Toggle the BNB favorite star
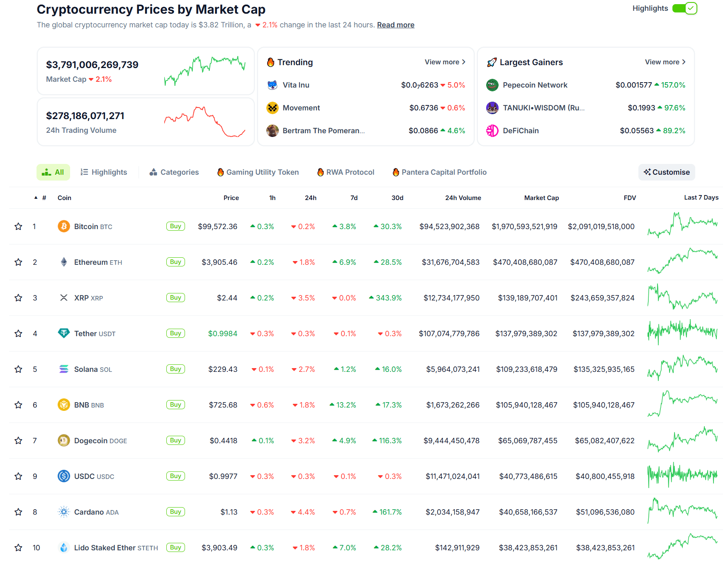728x564 pixels. [18, 405]
